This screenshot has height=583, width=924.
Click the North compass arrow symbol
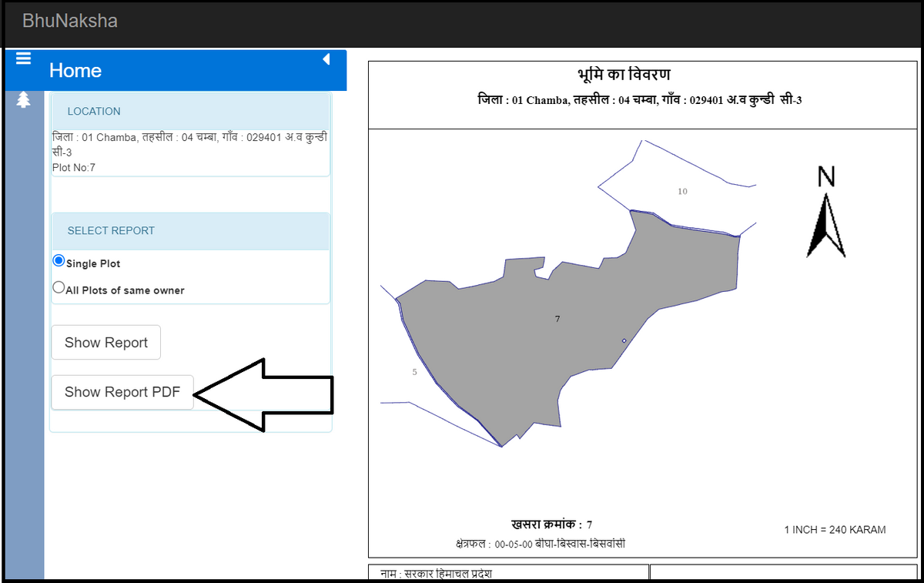(825, 224)
